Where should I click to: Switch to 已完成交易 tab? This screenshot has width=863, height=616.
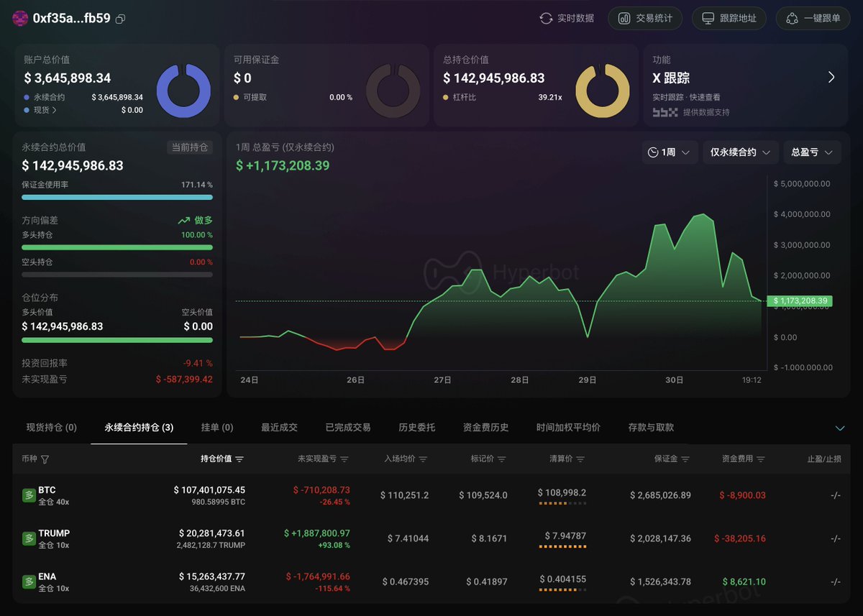(348, 428)
